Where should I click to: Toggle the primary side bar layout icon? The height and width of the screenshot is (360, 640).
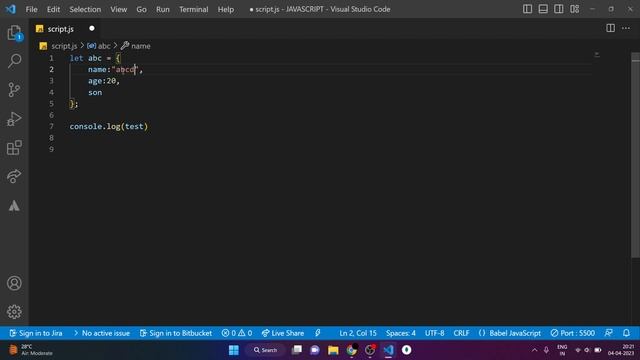coord(527,9)
